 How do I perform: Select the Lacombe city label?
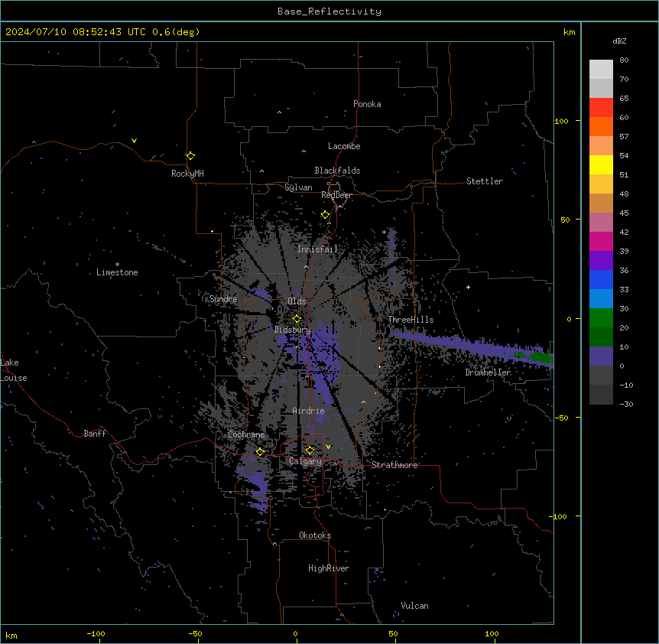[344, 146]
